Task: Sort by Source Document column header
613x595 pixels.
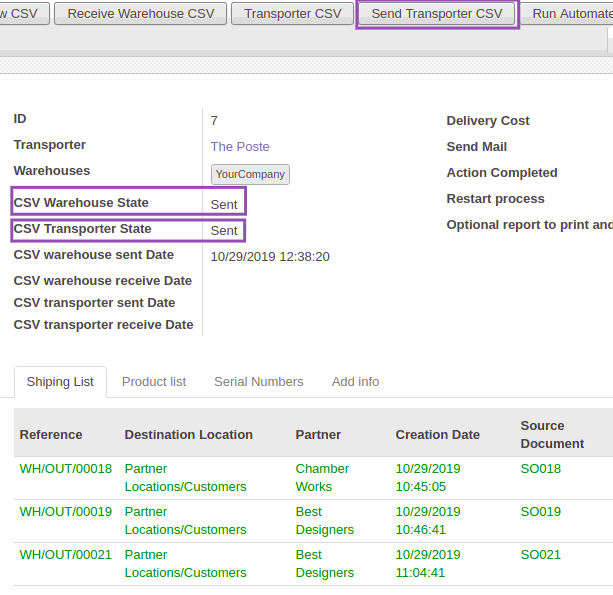Action: coord(552,434)
